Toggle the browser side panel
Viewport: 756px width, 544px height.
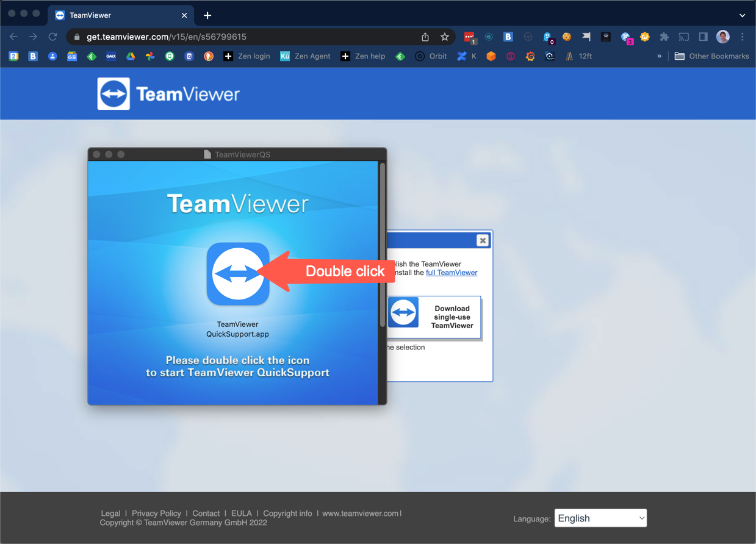click(703, 37)
